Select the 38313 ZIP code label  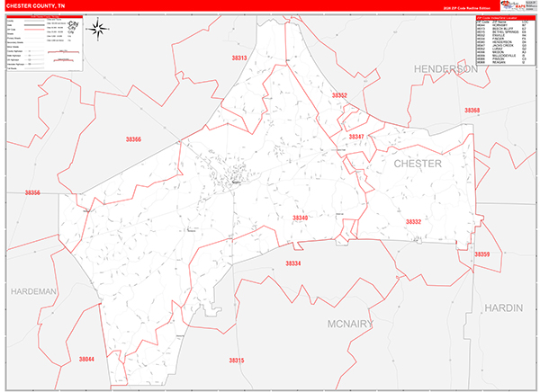coord(239,58)
